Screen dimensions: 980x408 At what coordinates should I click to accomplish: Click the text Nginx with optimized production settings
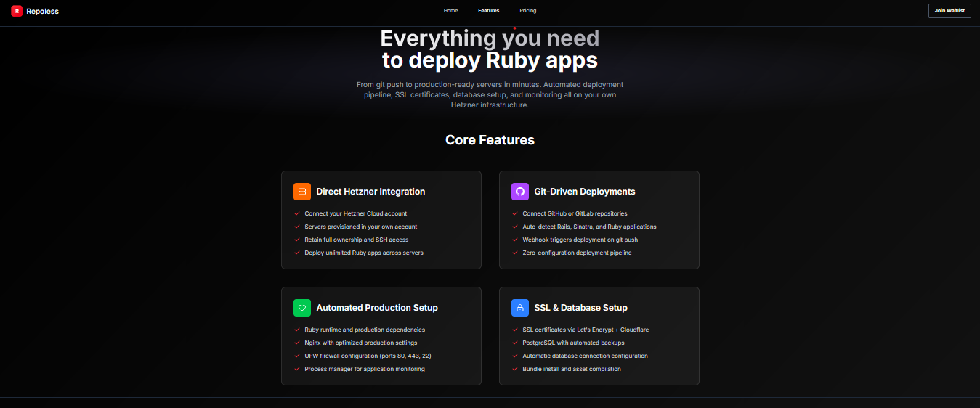pyautogui.click(x=361, y=343)
